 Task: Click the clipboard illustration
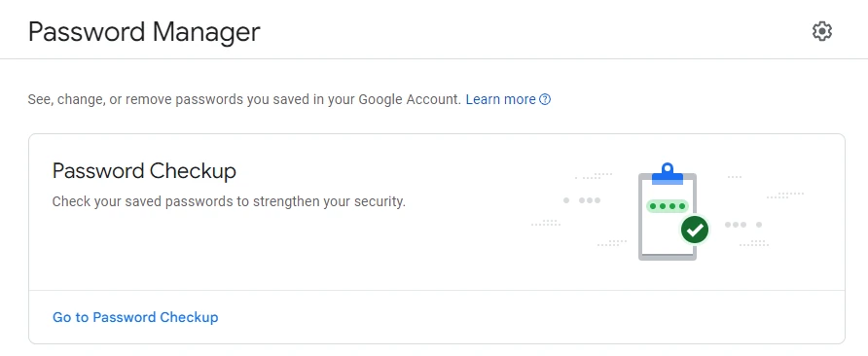coord(668,211)
